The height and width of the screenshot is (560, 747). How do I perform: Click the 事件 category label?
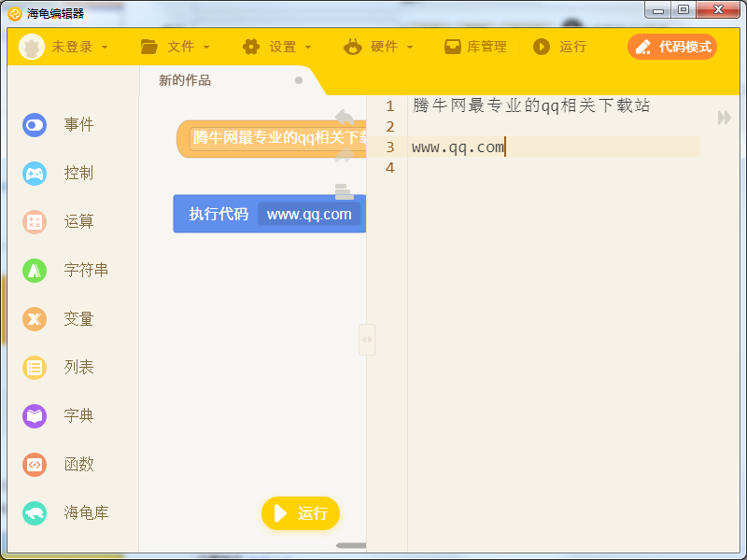coord(78,125)
